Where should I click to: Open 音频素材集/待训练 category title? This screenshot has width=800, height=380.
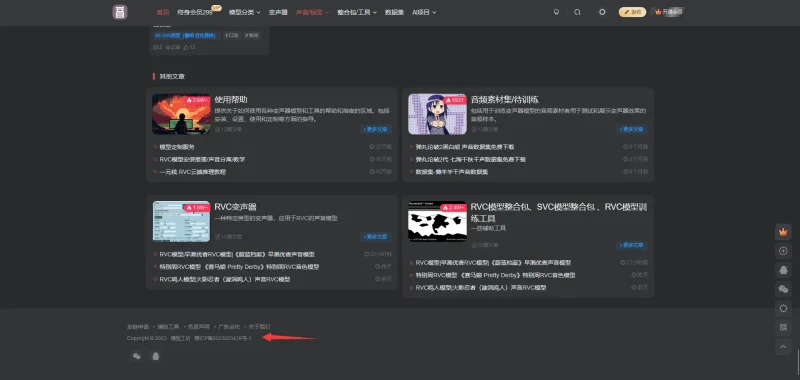505,99
